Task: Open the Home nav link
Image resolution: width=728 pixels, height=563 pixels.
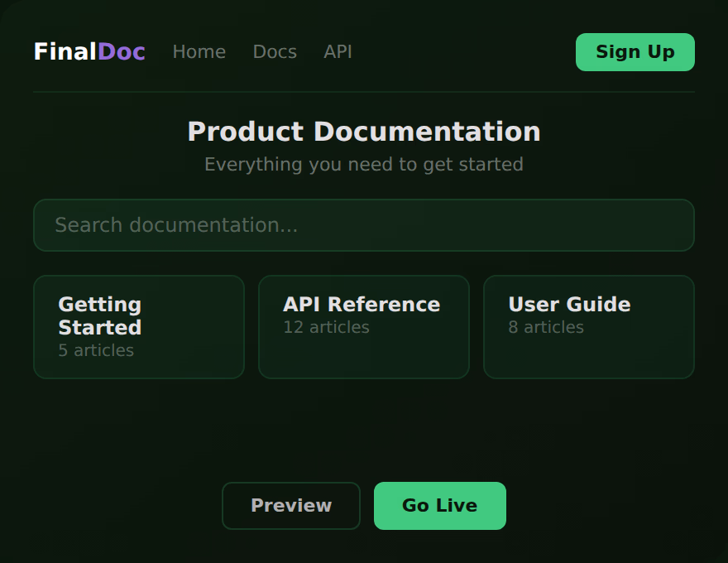Action: tap(199, 52)
